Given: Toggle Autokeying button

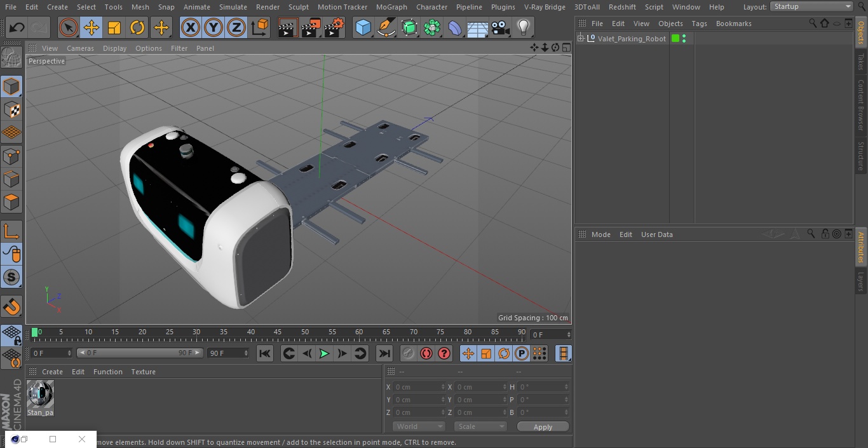Looking at the screenshot, I should click(x=426, y=353).
